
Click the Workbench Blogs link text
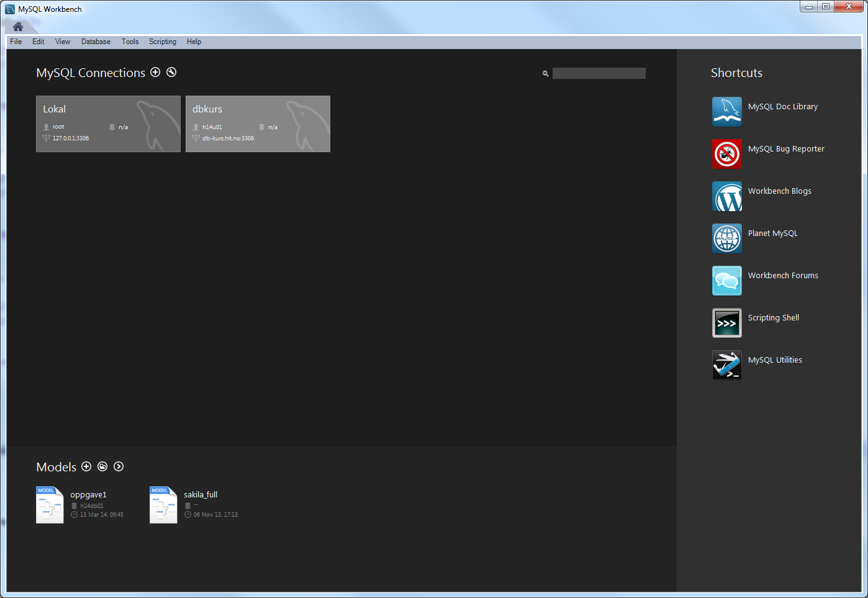pos(779,191)
